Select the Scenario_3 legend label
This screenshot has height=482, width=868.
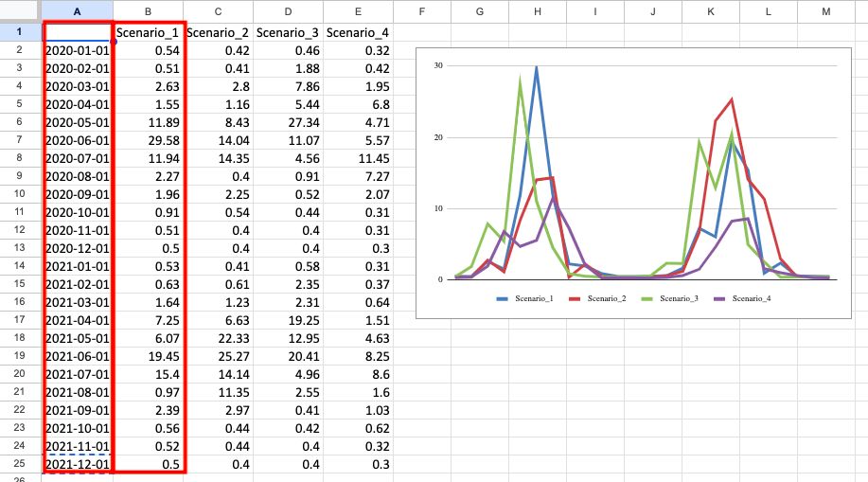point(677,298)
